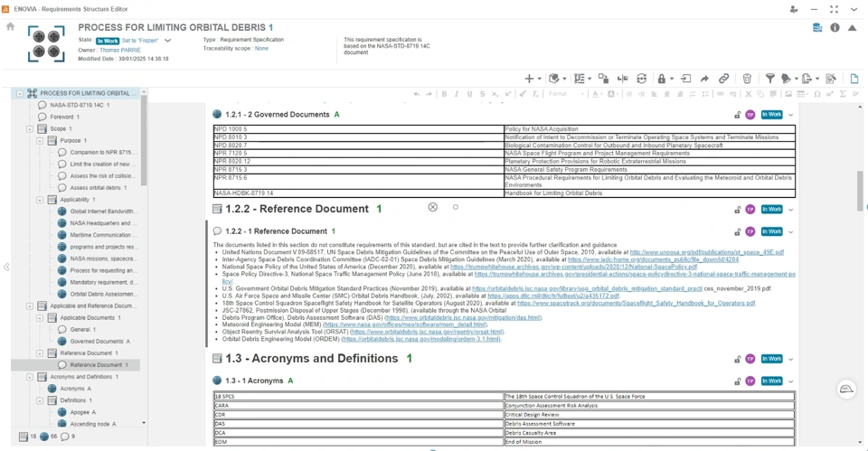Click the copy-lock replace icon
This screenshot has width=868, height=451.
(x=603, y=79)
